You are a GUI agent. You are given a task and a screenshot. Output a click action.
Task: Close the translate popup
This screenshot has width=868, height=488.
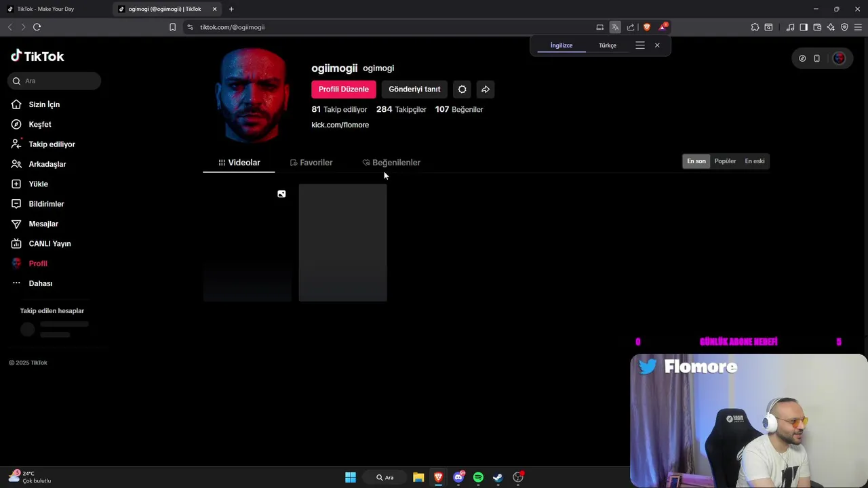(x=657, y=45)
